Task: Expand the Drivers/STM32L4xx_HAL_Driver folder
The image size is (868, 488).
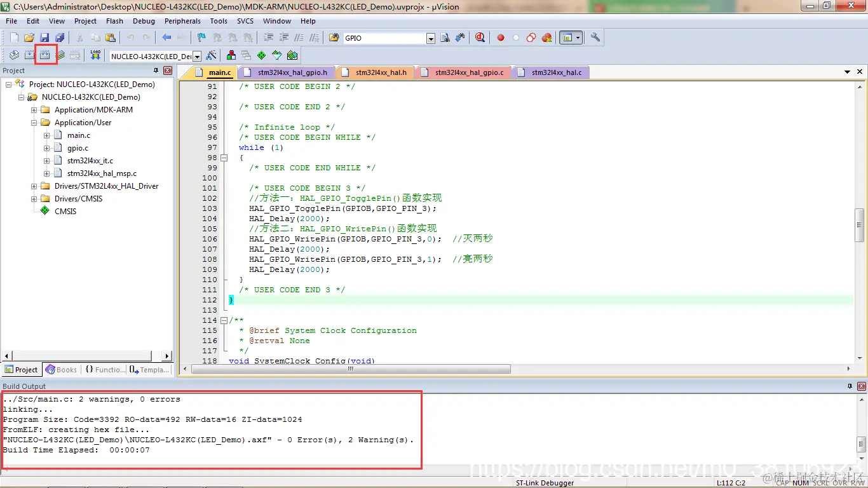Action: [x=34, y=186]
